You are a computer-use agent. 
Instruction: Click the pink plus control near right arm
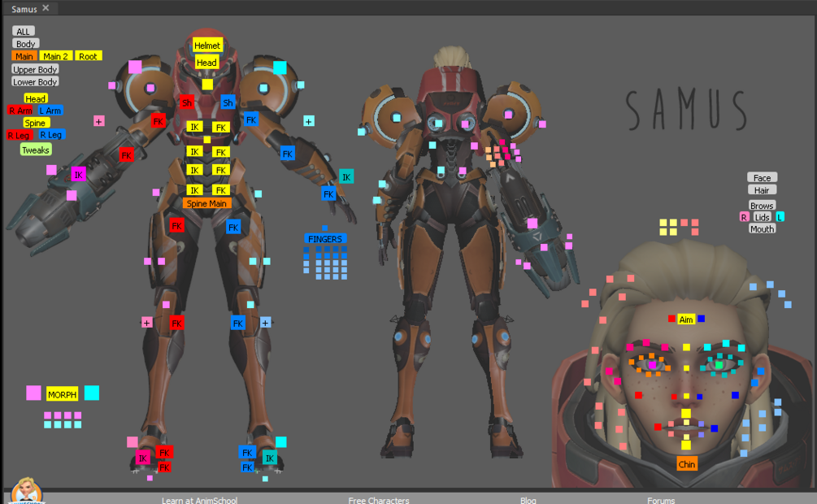[x=99, y=121]
